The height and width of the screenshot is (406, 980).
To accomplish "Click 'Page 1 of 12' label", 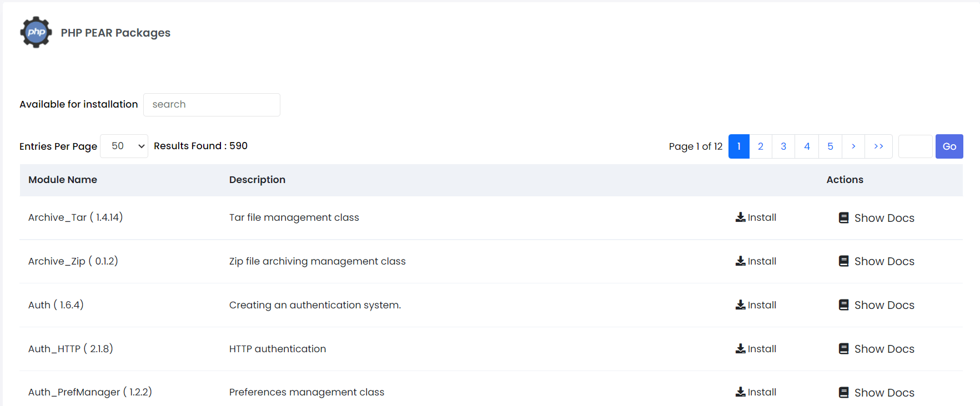I will [696, 146].
